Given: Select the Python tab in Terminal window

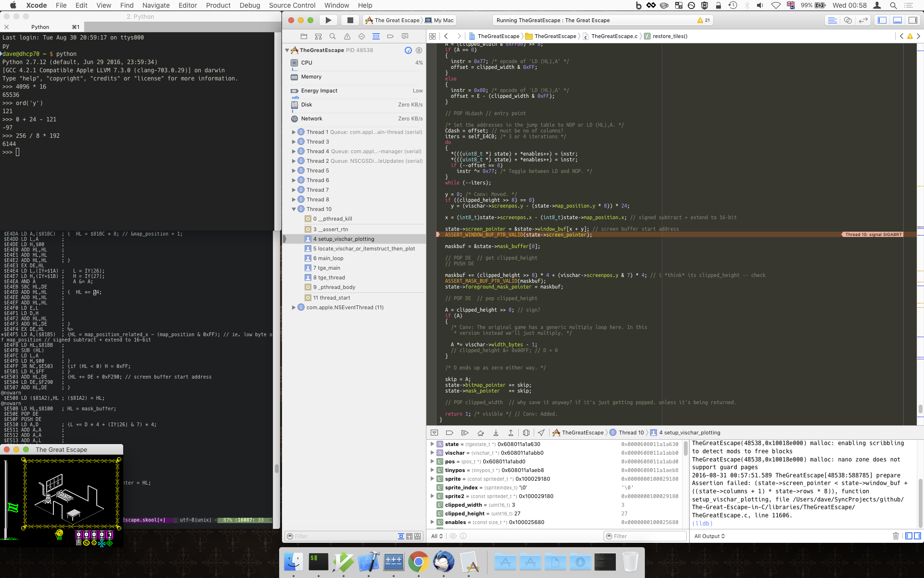Looking at the screenshot, I should (x=40, y=27).
